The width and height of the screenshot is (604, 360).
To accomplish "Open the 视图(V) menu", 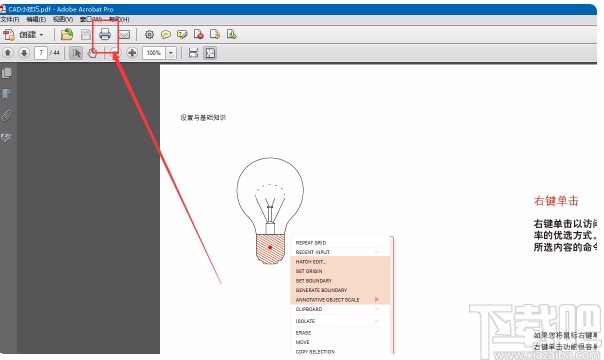I will pos(63,19).
